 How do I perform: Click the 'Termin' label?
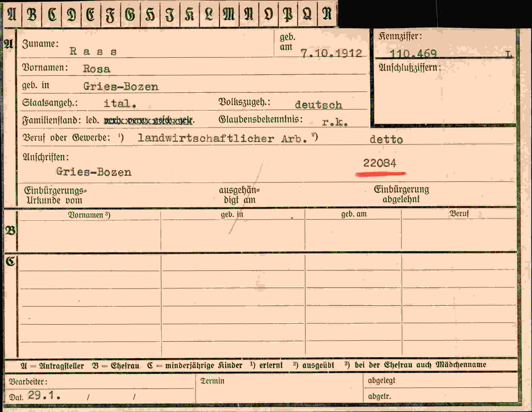pyautogui.click(x=212, y=381)
